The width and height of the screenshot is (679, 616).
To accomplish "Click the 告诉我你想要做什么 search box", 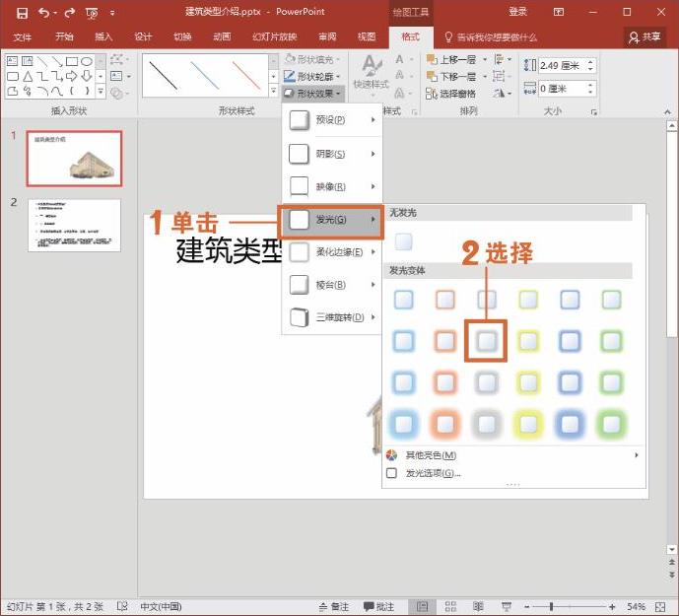I will [491, 37].
